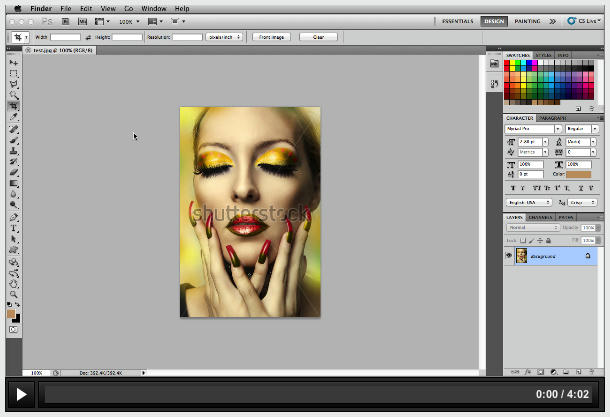Select the Spot Healing Brush tool

click(14, 129)
